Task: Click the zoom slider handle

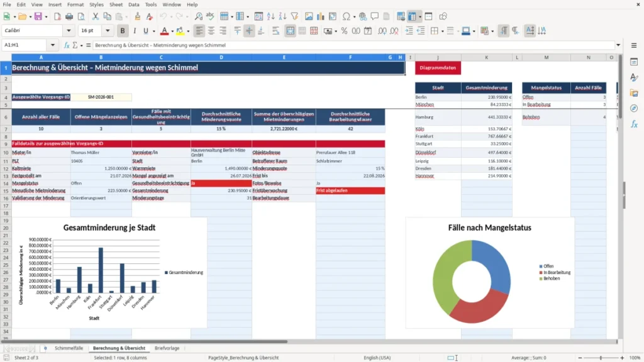Action: (x=601, y=358)
